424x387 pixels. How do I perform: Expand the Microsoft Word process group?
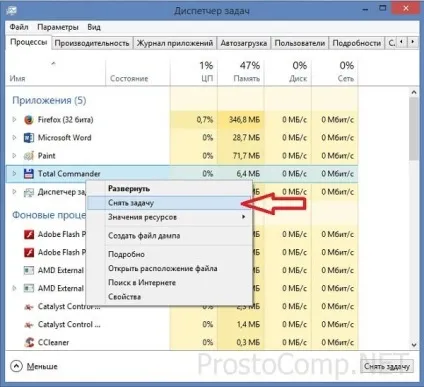point(14,137)
